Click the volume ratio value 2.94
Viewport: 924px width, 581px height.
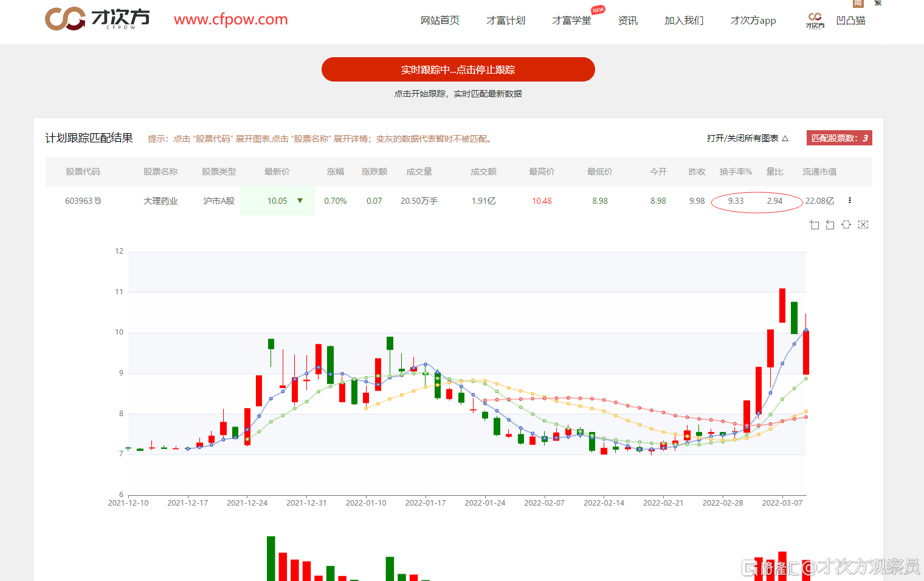[x=775, y=201]
